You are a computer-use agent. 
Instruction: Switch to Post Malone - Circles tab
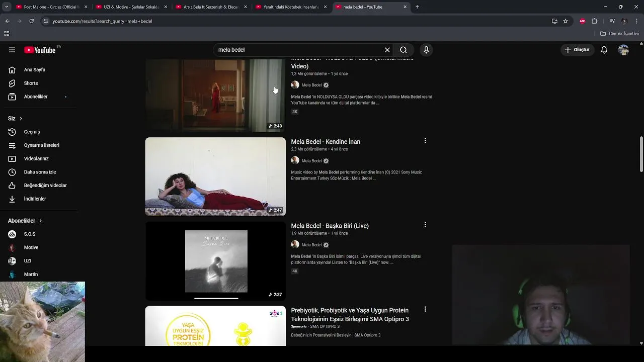click(51, 7)
